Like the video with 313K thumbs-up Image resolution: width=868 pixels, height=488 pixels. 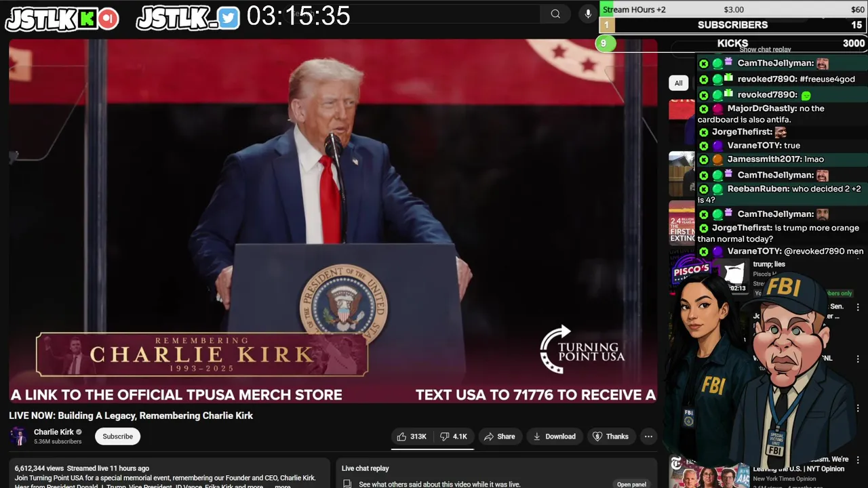412,436
